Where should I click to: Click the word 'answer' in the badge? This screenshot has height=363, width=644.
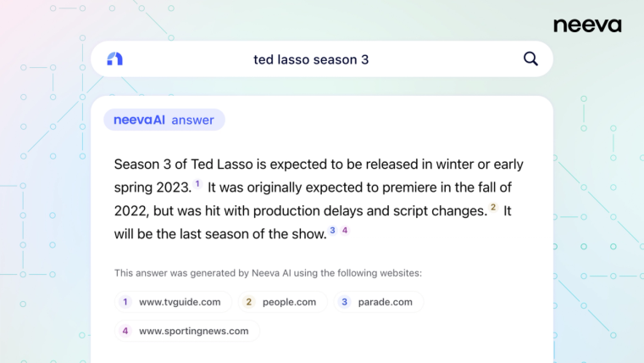192,120
